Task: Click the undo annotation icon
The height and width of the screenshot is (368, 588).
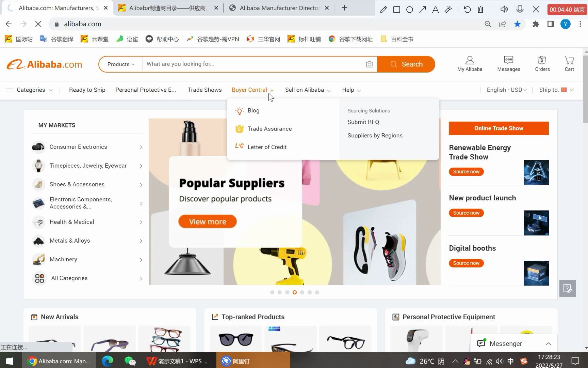Action: (467, 10)
